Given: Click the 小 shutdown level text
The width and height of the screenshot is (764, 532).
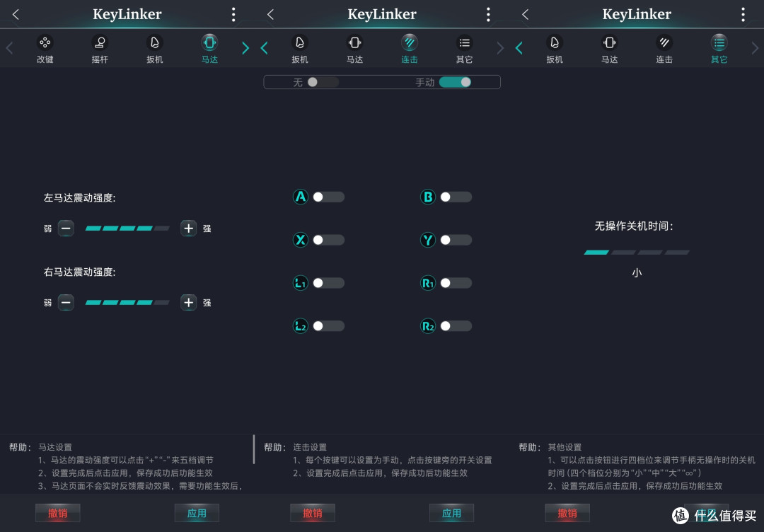Looking at the screenshot, I should pyautogui.click(x=637, y=273).
